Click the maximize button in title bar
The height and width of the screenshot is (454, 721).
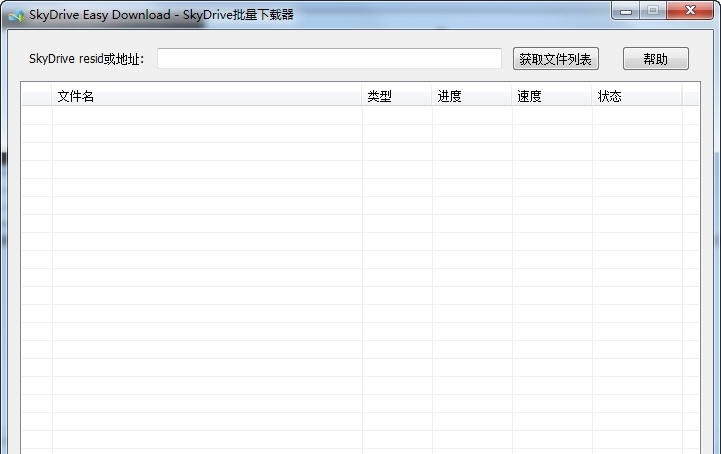[x=653, y=11]
